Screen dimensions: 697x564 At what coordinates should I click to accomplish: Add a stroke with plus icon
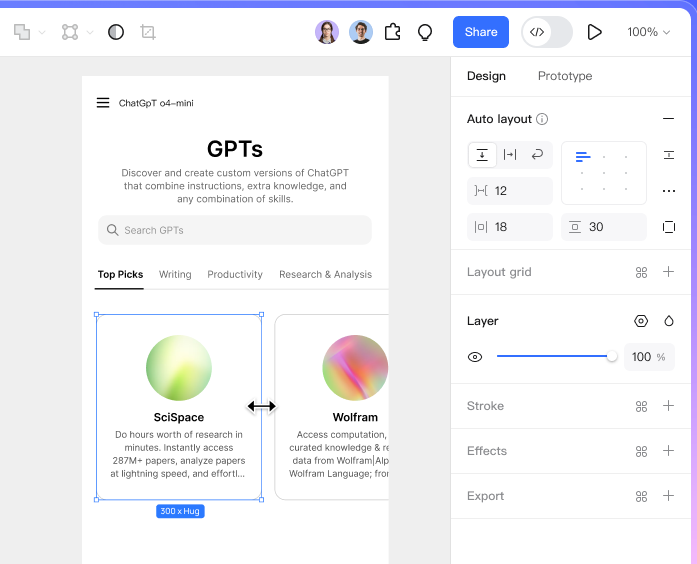[x=668, y=405]
